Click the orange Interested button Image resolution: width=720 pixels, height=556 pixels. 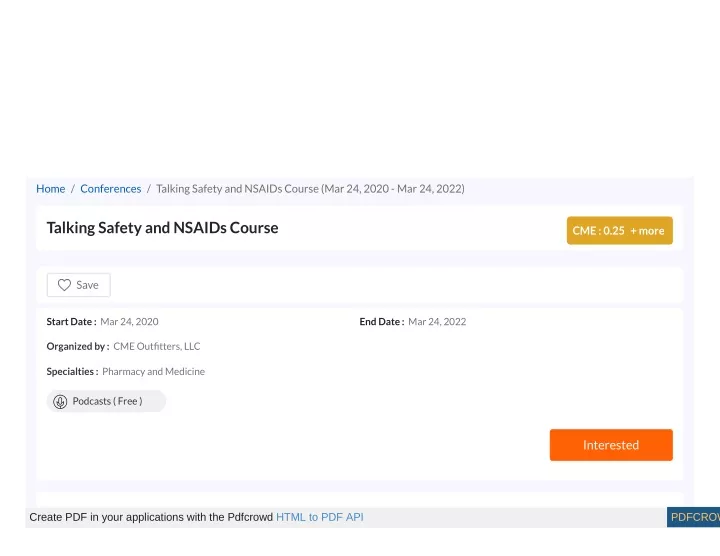point(611,445)
